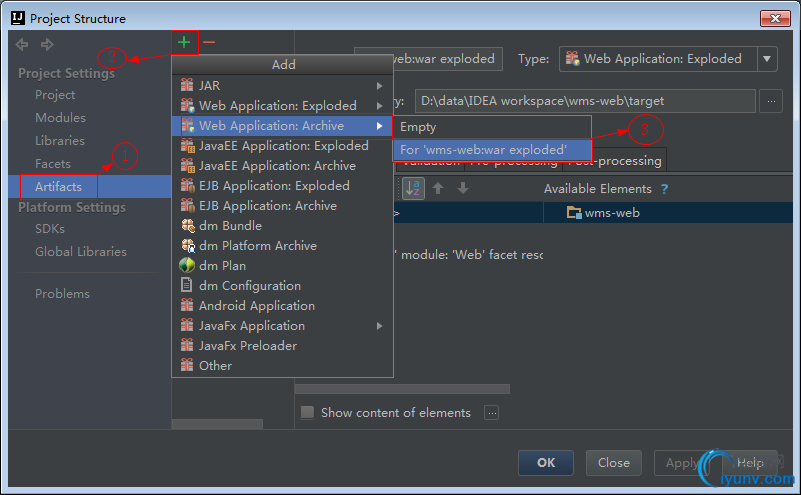Move element down with the down arrow icon
Viewport: 801px width, 495px height.
click(463, 188)
